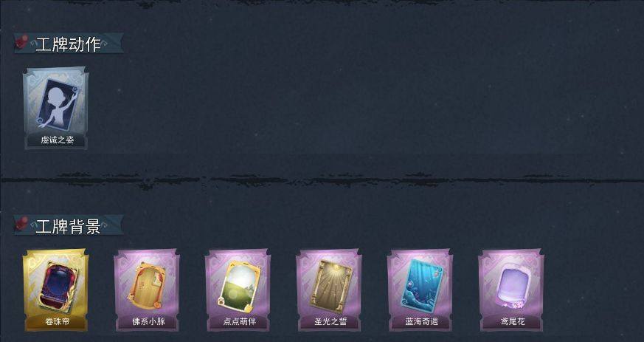Click the red pin beside 工牌动作
644x342 pixels.
pyautogui.click(x=22, y=41)
